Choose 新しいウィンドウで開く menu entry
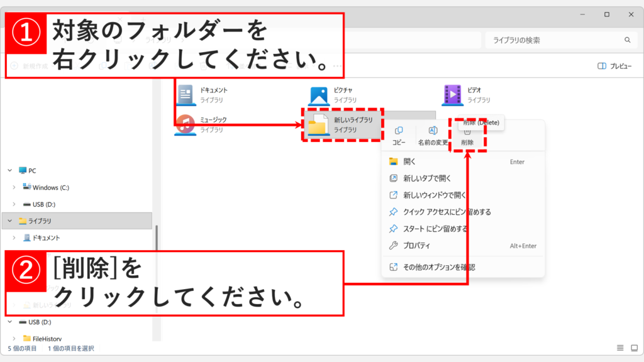Image resolution: width=644 pixels, height=362 pixels. [463, 195]
